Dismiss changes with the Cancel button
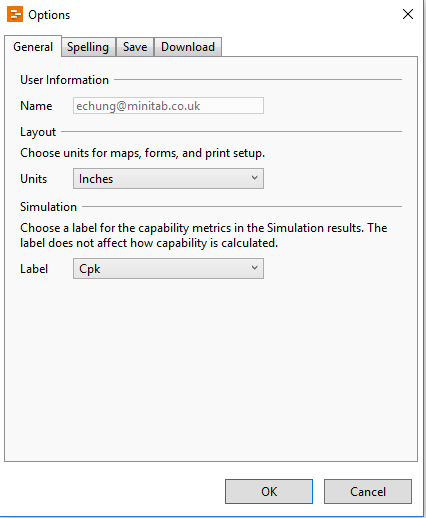The width and height of the screenshot is (426, 518). [368, 492]
